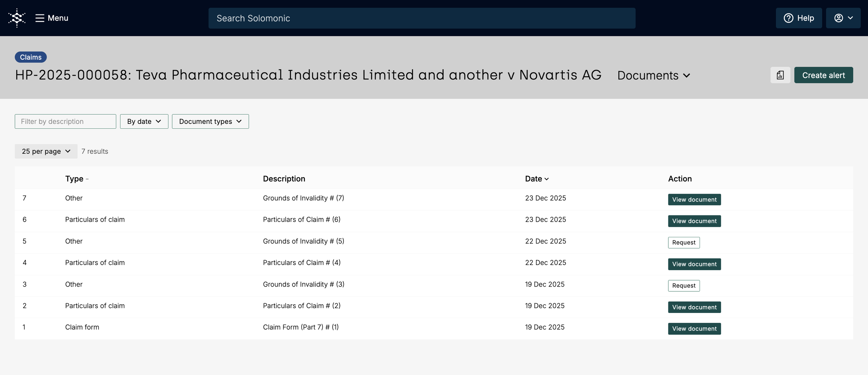Click the Claims badge
Image resolution: width=868 pixels, height=375 pixels.
pos(31,57)
